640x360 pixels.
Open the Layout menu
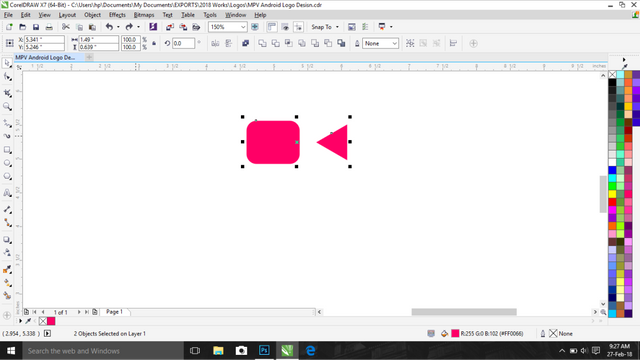tap(67, 15)
